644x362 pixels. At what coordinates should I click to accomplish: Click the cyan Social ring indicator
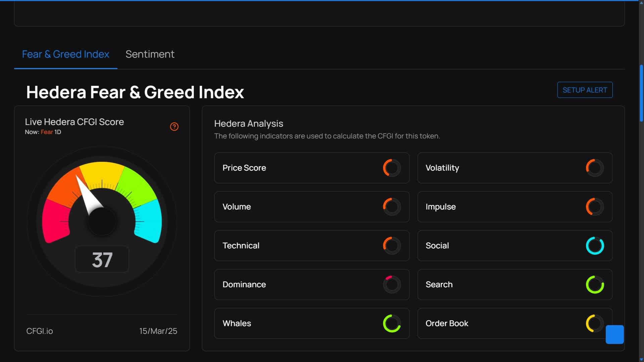[x=595, y=246]
